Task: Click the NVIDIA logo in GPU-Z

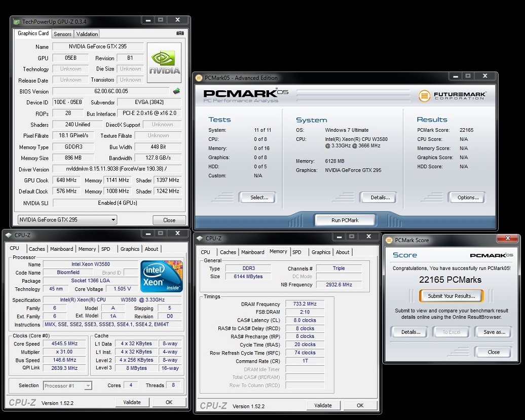Action: tap(164, 63)
